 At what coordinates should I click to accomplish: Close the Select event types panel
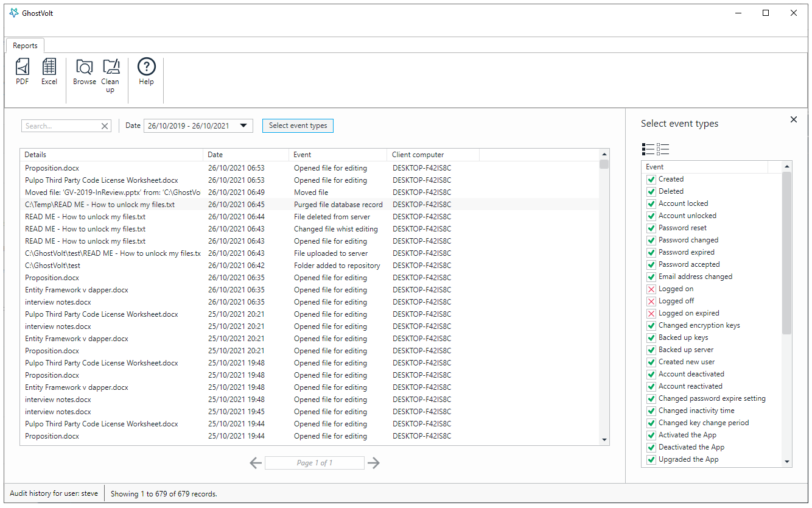pos(794,119)
